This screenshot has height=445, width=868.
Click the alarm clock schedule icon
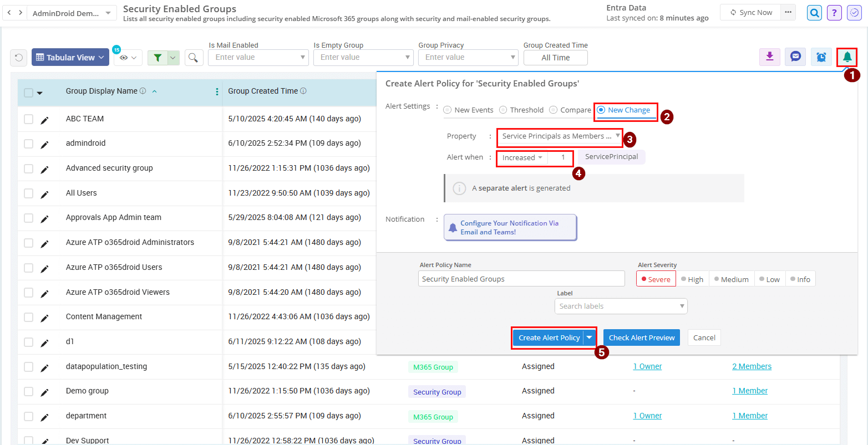click(x=821, y=57)
